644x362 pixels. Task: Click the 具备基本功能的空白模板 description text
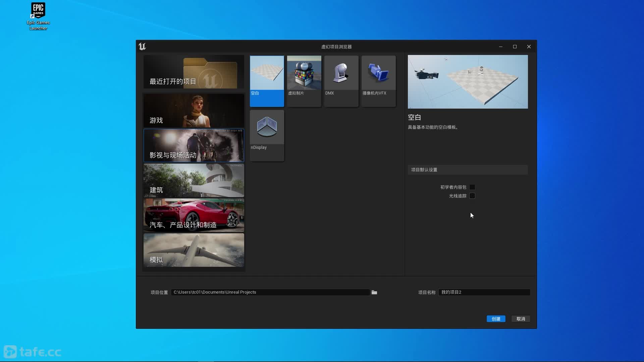[433, 127]
